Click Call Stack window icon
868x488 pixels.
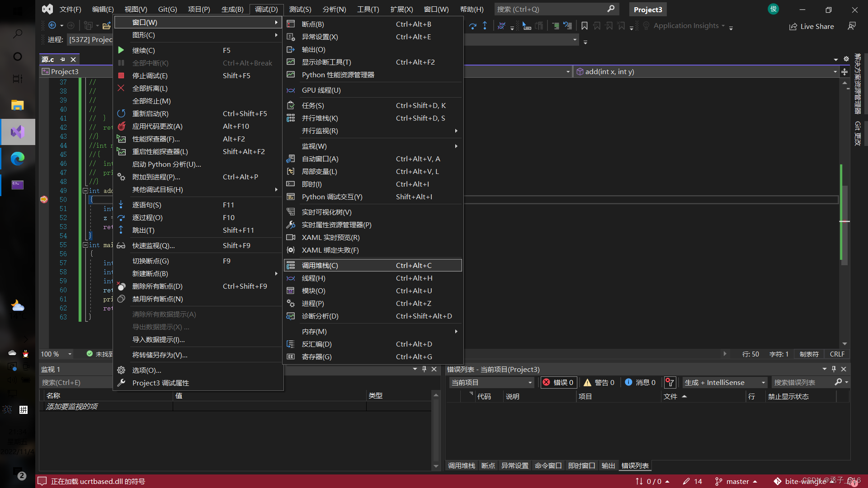click(291, 265)
